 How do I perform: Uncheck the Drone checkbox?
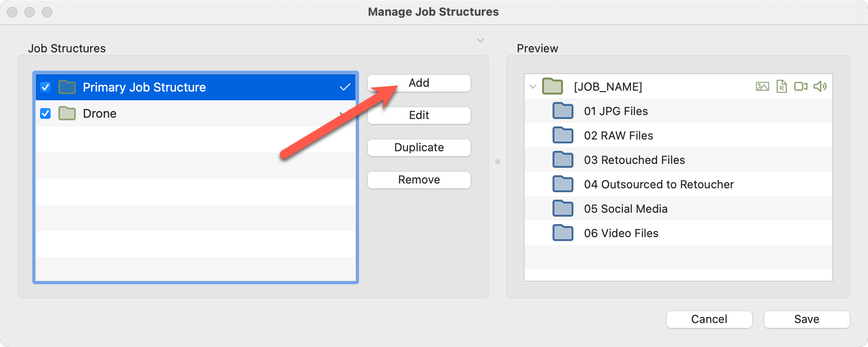45,113
